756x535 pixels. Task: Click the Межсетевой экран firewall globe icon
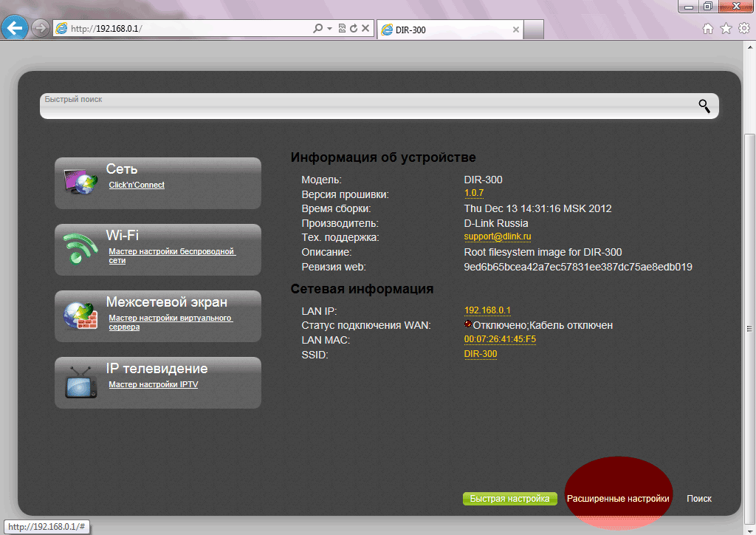click(x=80, y=316)
